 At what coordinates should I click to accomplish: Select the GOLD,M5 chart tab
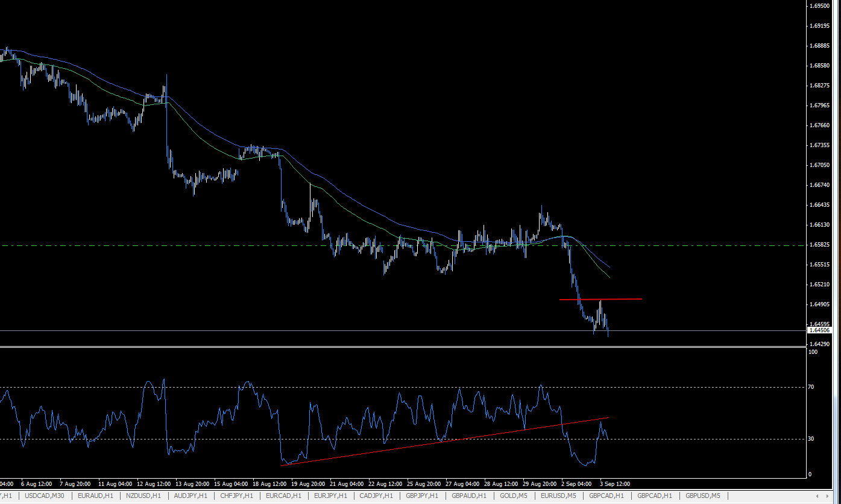514,496
